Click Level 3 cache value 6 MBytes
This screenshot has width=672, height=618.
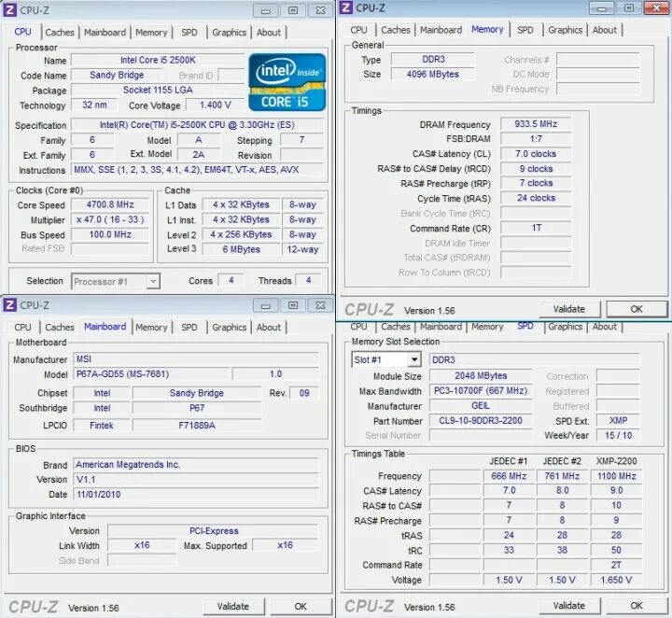[242, 249]
